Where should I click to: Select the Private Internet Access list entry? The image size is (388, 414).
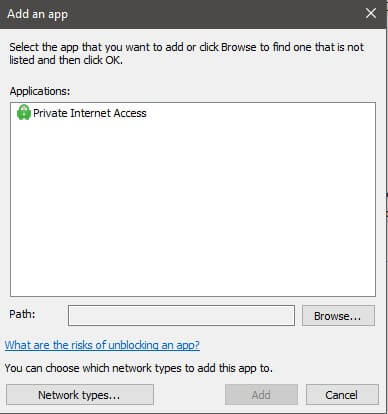coord(82,113)
